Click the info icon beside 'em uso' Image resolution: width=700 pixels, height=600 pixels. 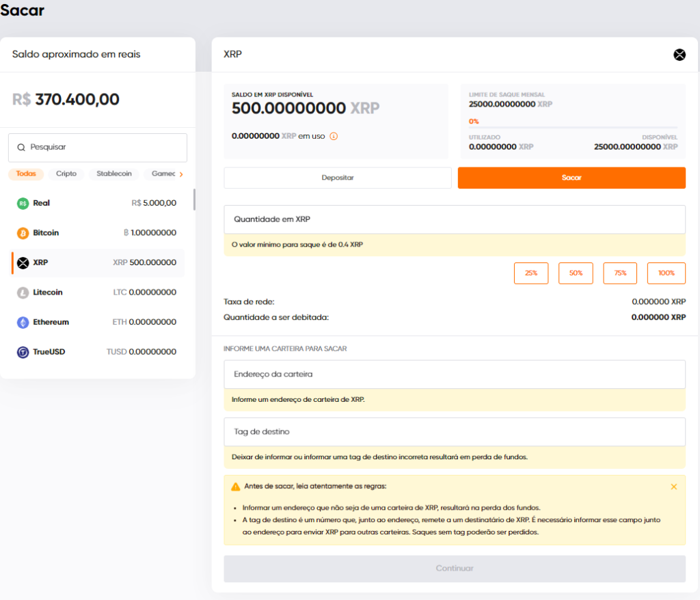(334, 136)
